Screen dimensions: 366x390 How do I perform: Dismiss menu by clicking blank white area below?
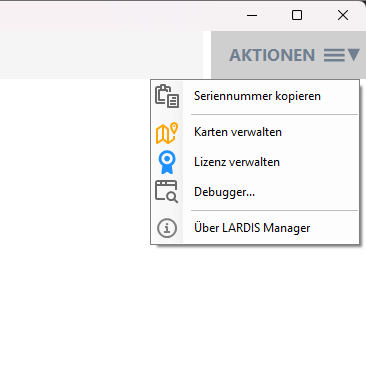(x=183, y=317)
